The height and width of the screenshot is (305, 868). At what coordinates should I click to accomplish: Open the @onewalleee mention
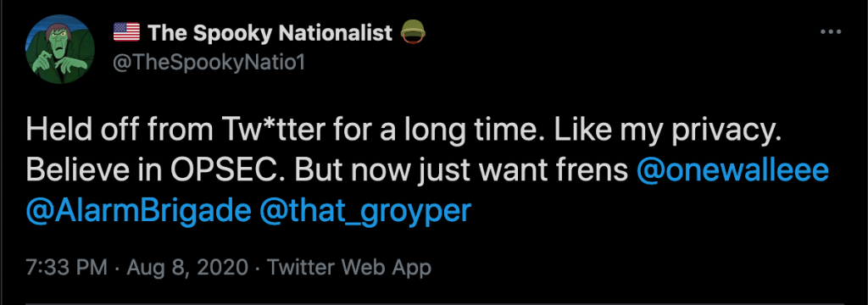pyautogui.click(x=733, y=171)
